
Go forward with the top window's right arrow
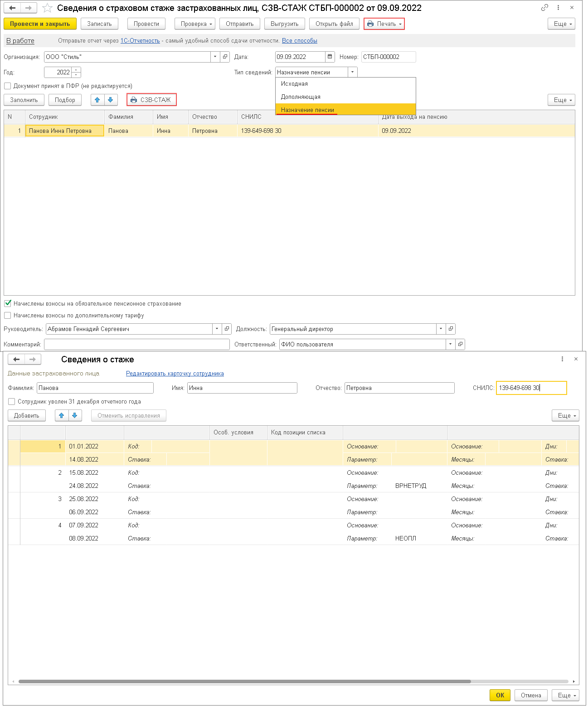pos(28,8)
